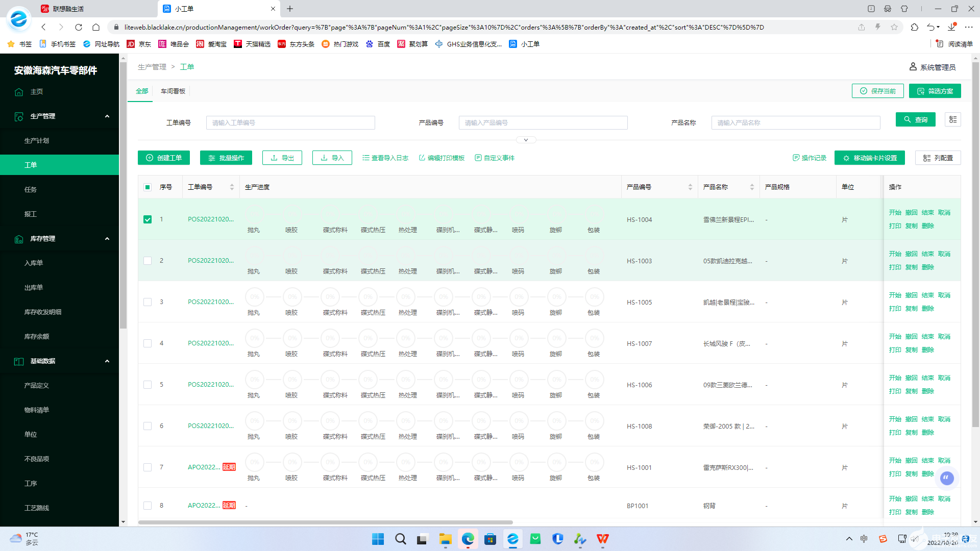This screenshot has height=551, width=980.
Task: Refresh the browser page
Action: [x=79, y=27]
